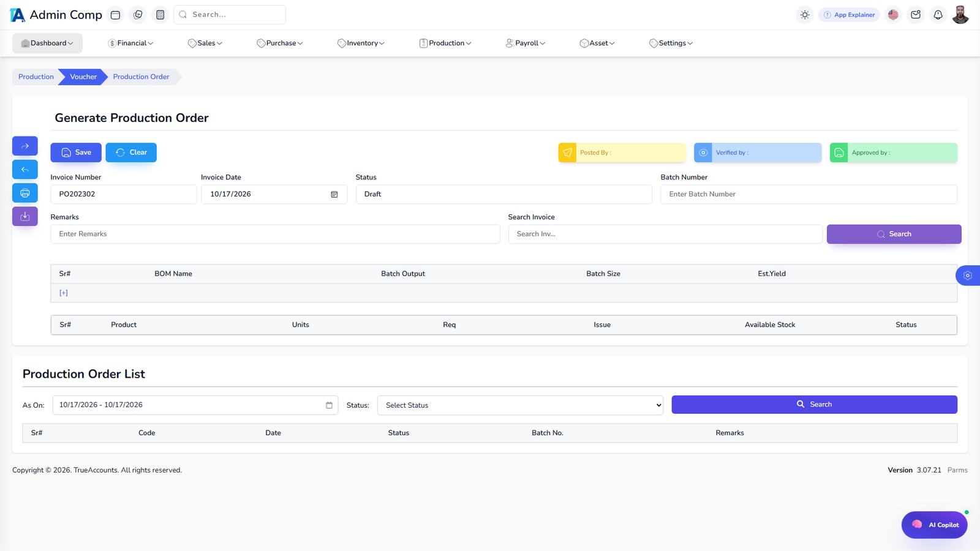Image resolution: width=980 pixels, height=551 pixels.
Task: Open As On date range calendar icon
Action: 329,405
